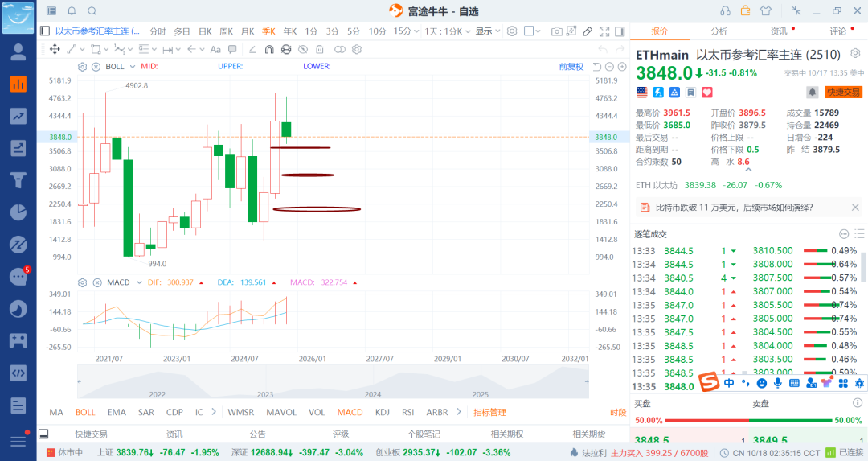Toggle the overlay circles tool
The width and height of the screenshot is (868, 461).
pos(340,49)
